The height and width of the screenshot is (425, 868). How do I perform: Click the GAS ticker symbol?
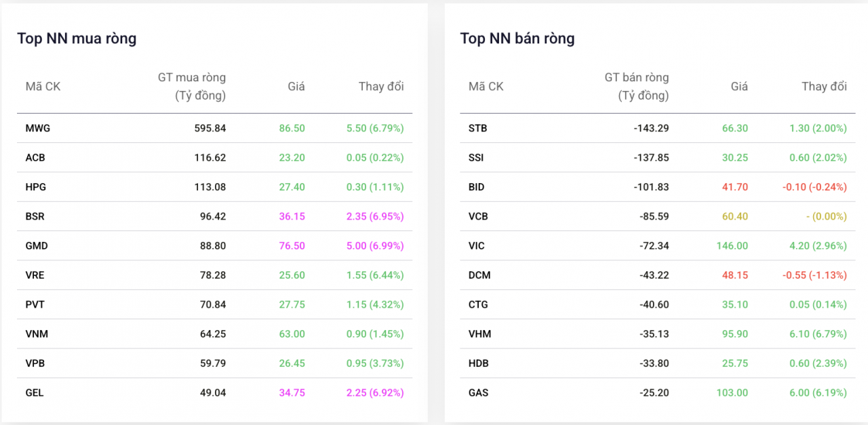(478, 392)
